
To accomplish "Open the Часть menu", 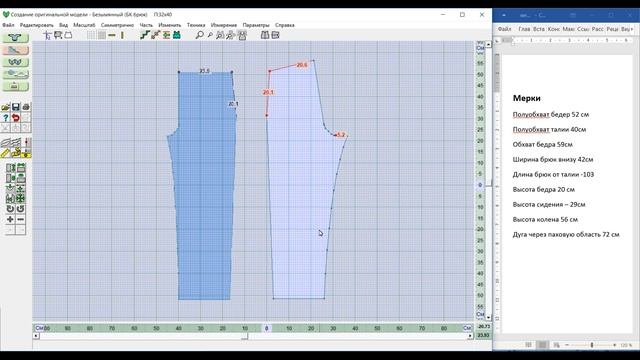I will point(146,25).
